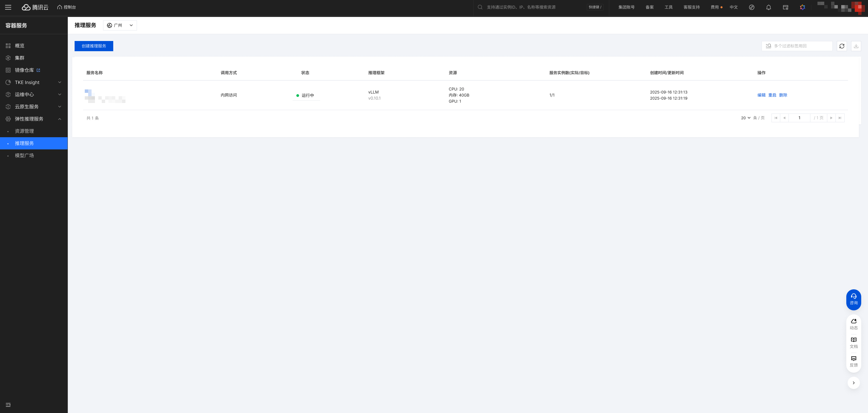This screenshot has width=868, height=413.
Task: Click the download export icon
Action: click(x=856, y=46)
